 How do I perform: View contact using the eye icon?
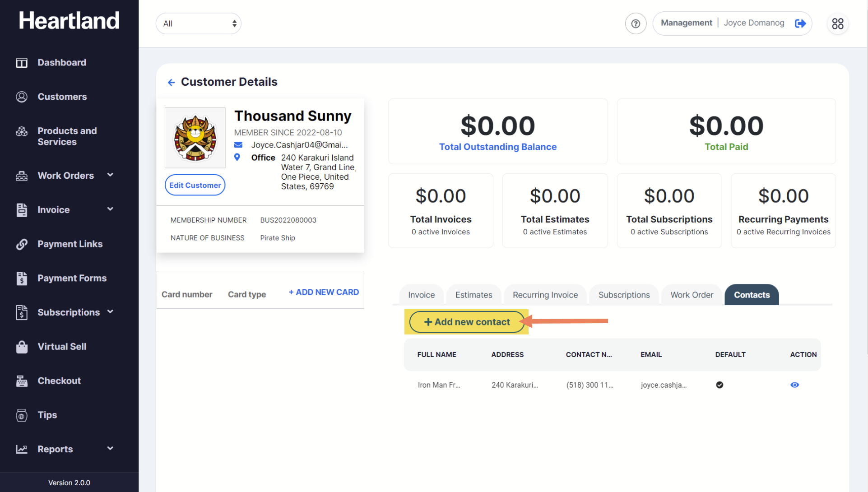794,385
